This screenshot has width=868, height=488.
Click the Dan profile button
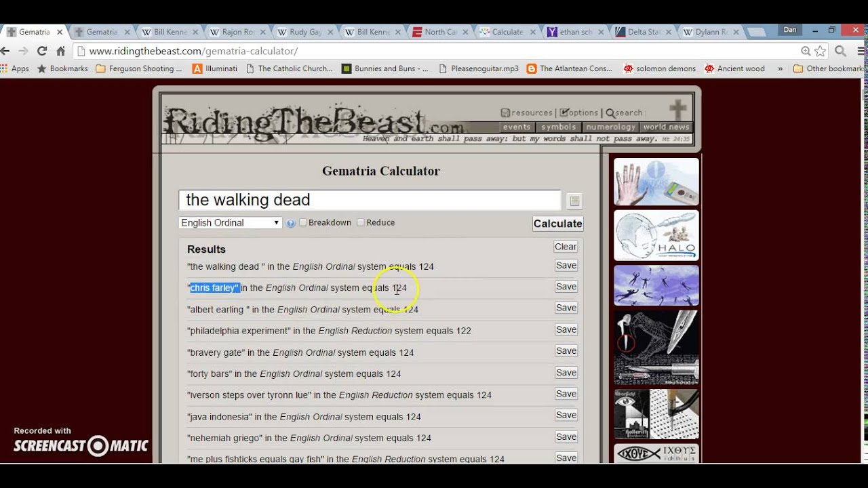point(790,30)
